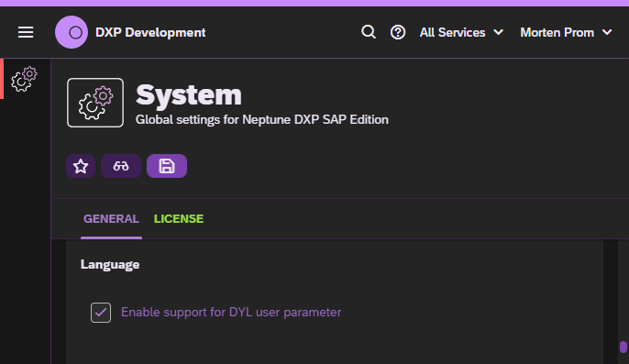Click the Language section heading
The image size is (629, 364).
[110, 265]
